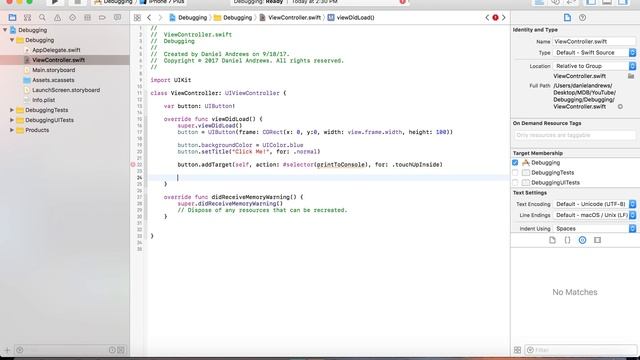Show the File Template library
Screen dimensions: 640x360
click(x=552, y=240)
